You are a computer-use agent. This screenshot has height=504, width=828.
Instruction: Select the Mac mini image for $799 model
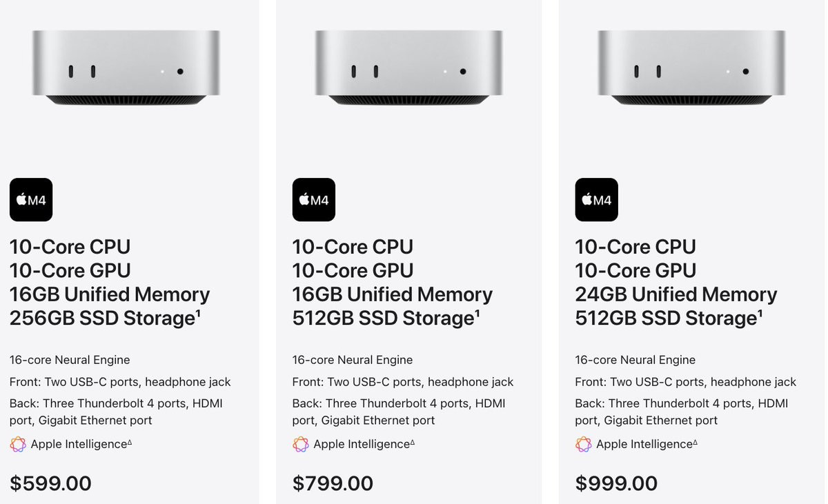[x=408, y=68]
